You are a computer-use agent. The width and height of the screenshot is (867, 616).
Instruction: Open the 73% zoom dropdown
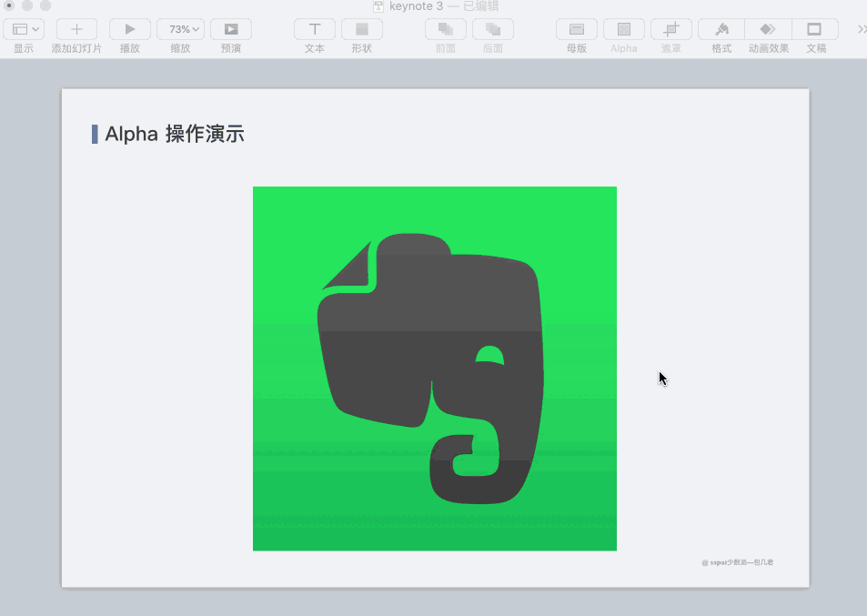click(x=180, y=29)
